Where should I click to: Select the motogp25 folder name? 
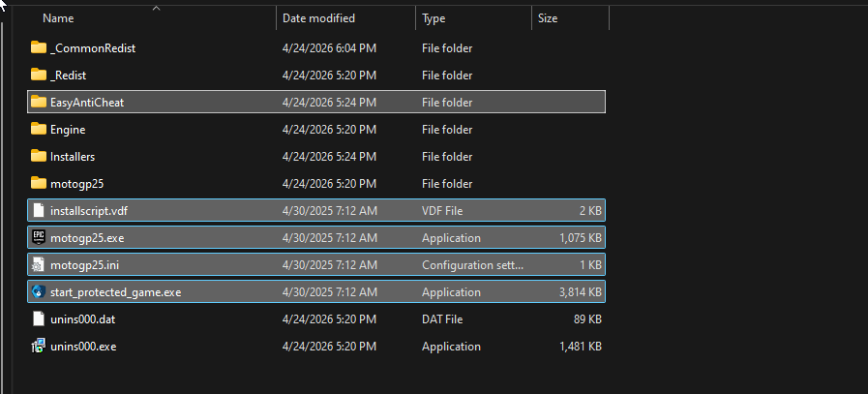[x=76, y=183]
